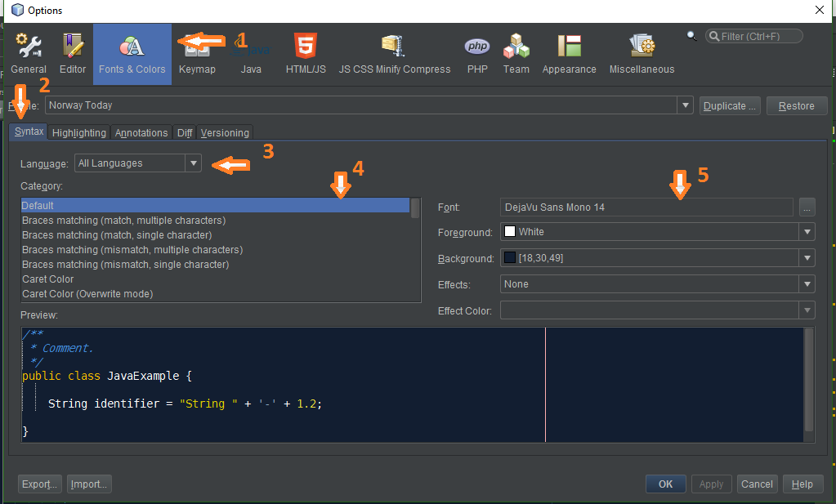Image resolution: width=836 pixels, height=504 pixels.
Task: Open font chooser with the ellipsis button
Action: click(x=807, y=207)
